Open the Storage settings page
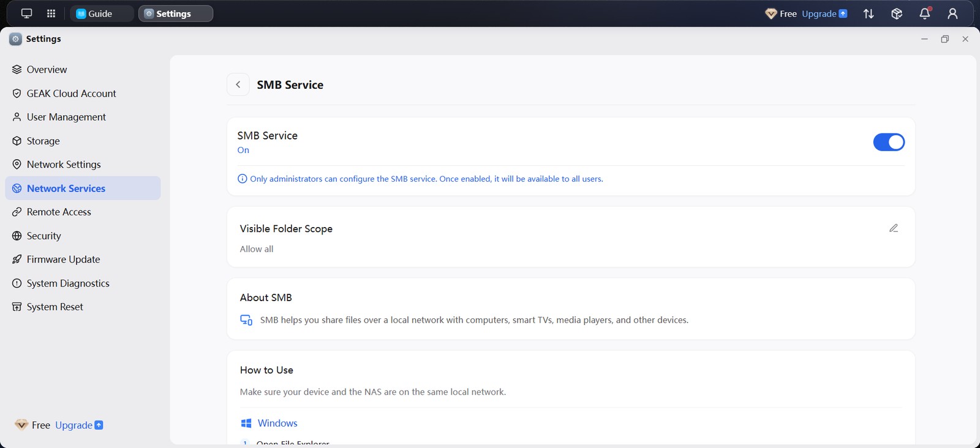Viewport: 980px width, 448px height. (x=83, y=141)
